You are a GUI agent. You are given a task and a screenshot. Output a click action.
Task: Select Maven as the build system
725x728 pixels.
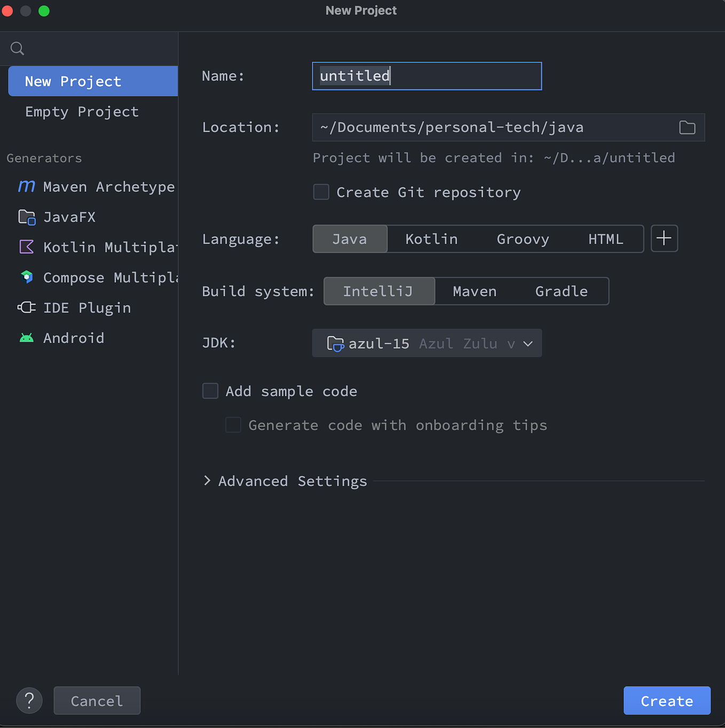[474, 291]
